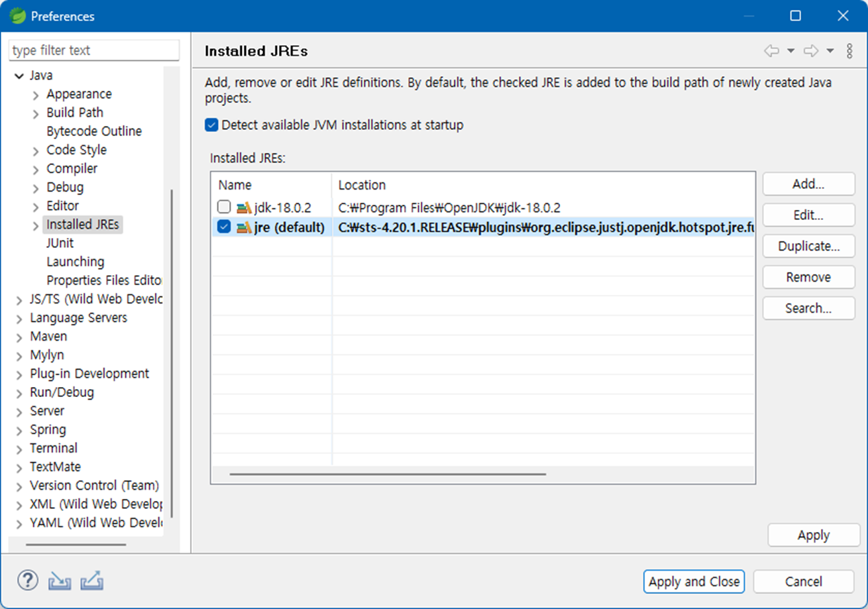
Task: Expand the Installed JREs tree node
Action: pyautogui.click(x=36, y=226)
